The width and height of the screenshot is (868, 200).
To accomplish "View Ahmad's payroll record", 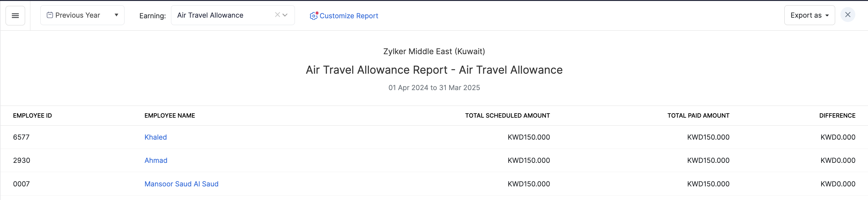I will pyautogui.click(x=156, y=160).
